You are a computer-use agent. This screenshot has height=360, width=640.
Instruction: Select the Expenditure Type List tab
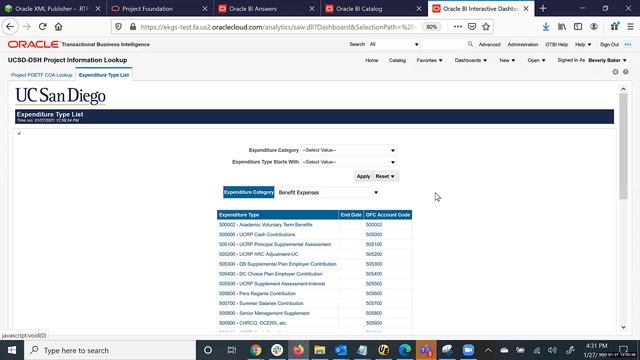point(104,75)
